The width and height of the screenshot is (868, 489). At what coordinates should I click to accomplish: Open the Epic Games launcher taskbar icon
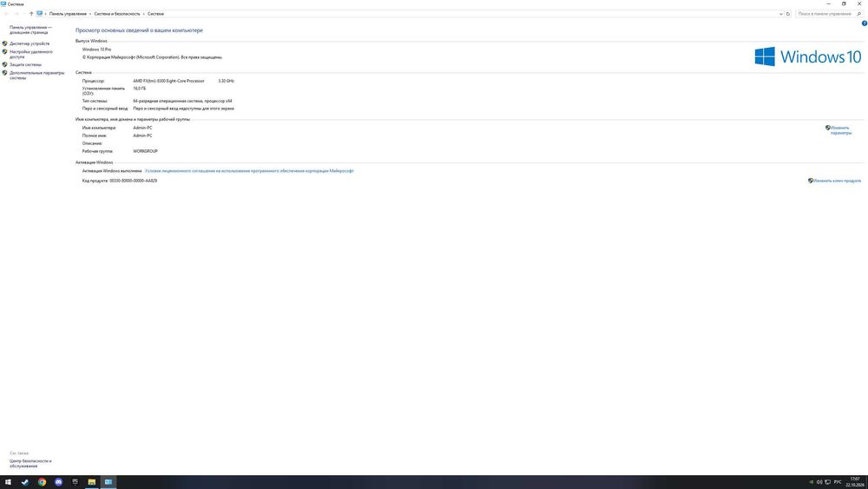coord(75,482)
